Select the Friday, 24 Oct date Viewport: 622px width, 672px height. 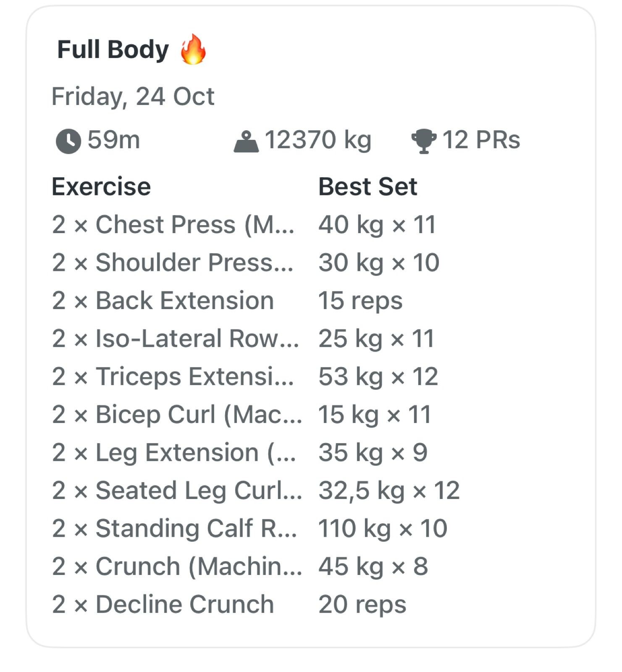tap(133, 97)
